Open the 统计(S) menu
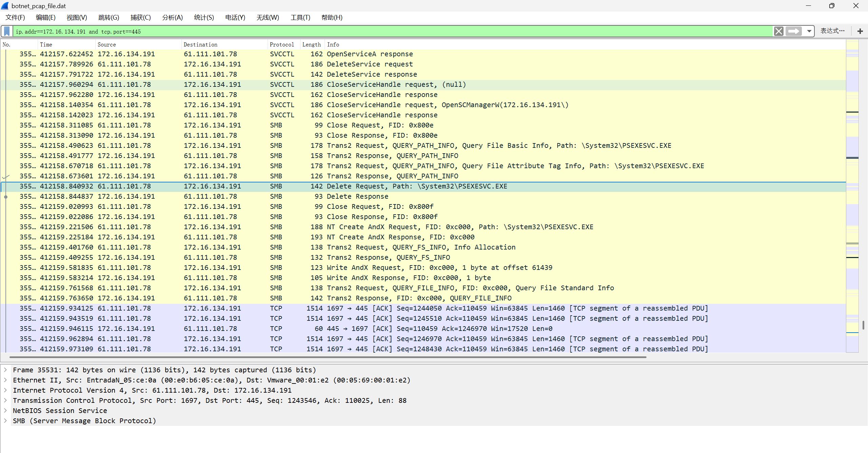This screenshot has height=453, width=868. pos(204,18)
